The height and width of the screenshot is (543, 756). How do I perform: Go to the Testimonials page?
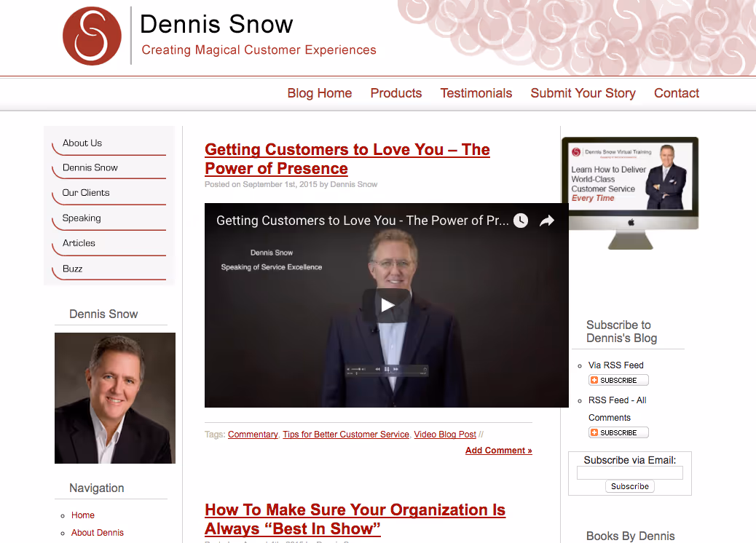point(476,93)
